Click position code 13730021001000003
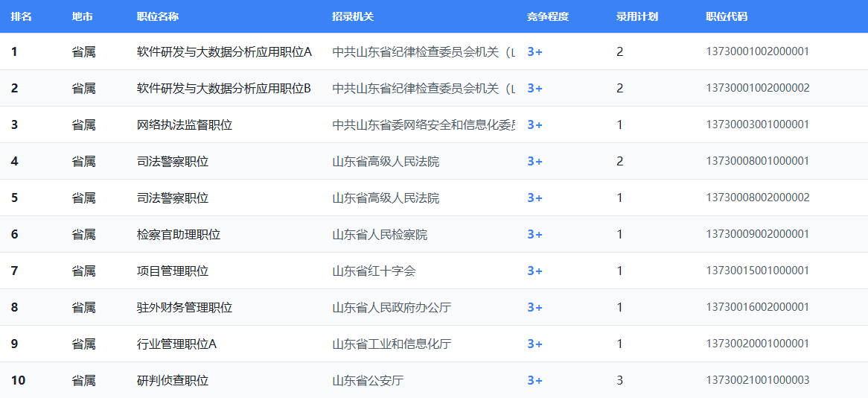 coord(757,380)
